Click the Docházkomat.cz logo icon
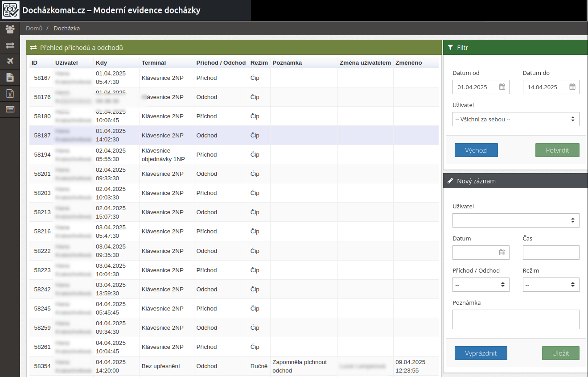588x377 pixels. (x=11, y=10)
